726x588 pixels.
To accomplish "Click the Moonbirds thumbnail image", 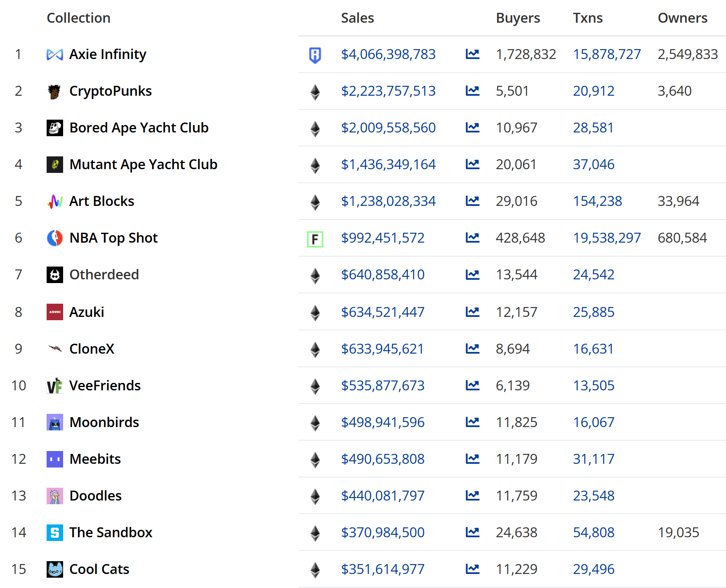I will 54,423.
